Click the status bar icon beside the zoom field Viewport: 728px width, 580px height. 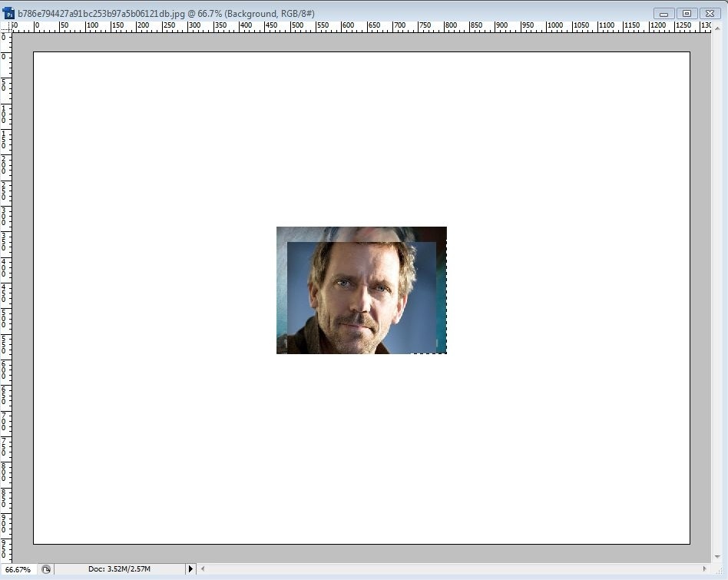click(x=45, y=569)
